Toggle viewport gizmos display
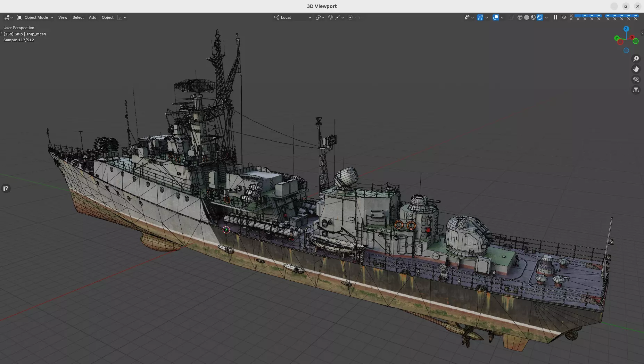 (x=480, y=17)
